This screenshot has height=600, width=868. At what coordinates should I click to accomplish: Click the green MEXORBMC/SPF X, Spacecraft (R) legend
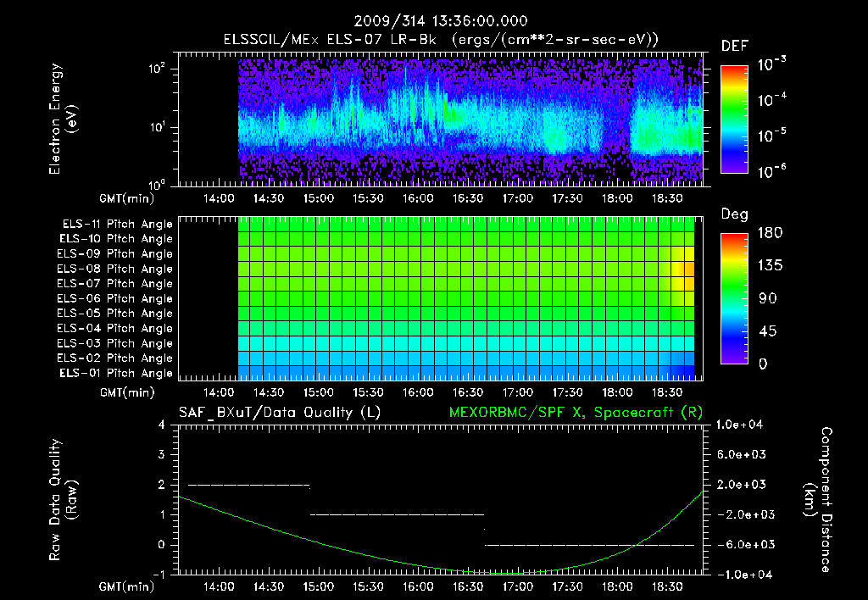576,413
